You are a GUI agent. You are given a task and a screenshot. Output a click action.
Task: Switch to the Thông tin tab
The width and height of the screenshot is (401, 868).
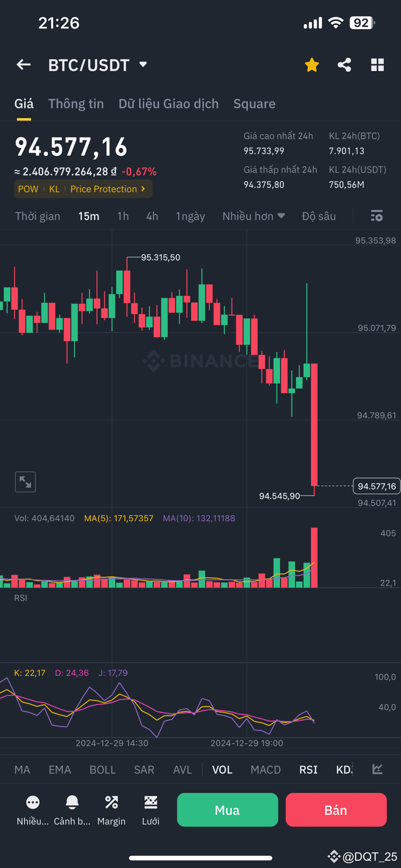(76, 104)
